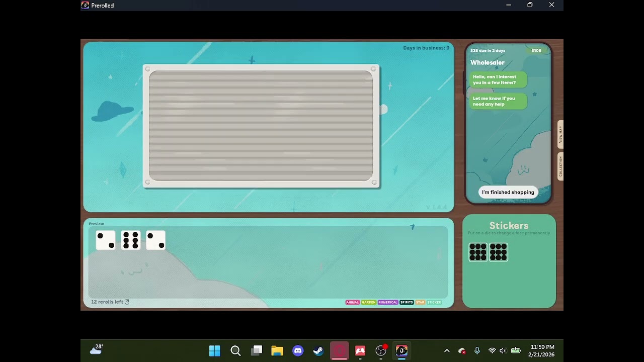Open Discord from the taskbar
Viewport: 644px width, 362px height.
tap(298, 350)
